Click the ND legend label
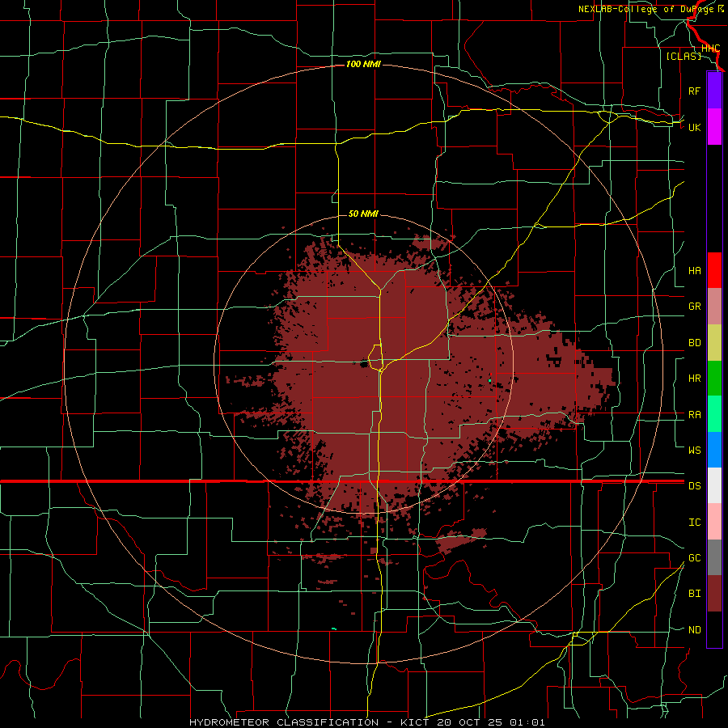 [x=694, y=630]
